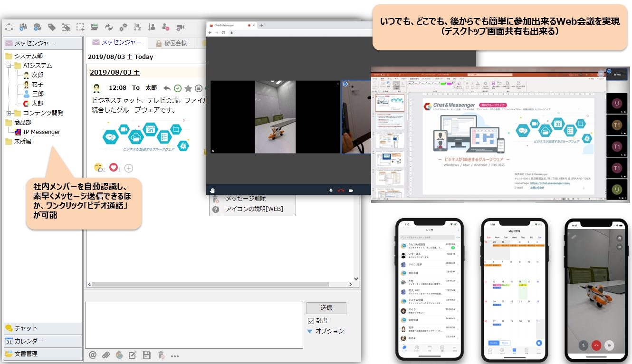Click inside the message input text area
Viewport: 632px width, 364px height.
(194, 325)
